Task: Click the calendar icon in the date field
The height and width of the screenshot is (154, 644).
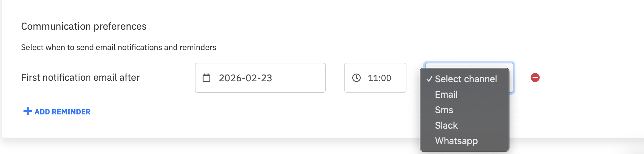Action: [x=206, y=78]
